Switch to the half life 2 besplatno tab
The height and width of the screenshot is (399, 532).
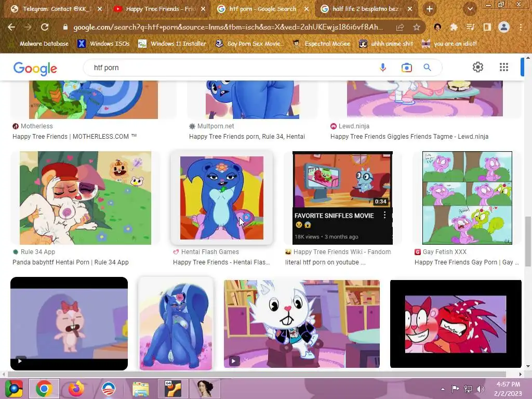366,9
